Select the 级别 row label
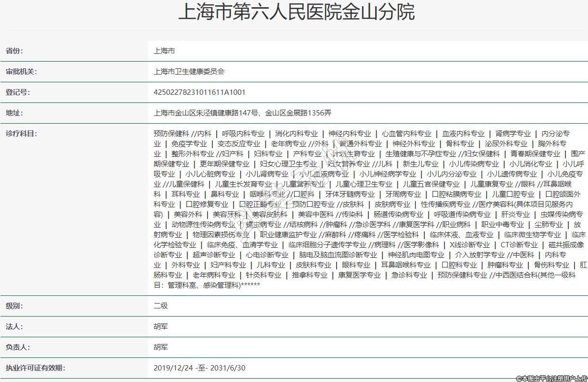Screen dimensions: 588x382 pos(14,306)
